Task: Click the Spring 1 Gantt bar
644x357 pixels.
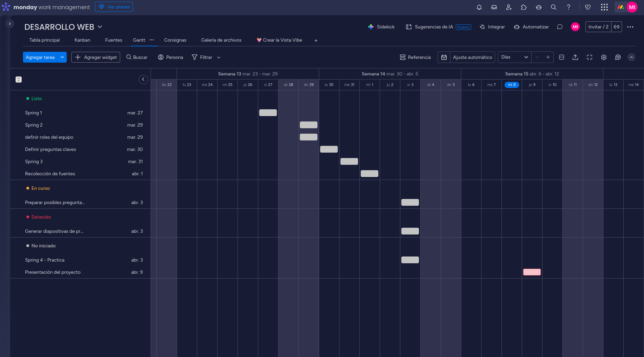Action: coord(268,113)
